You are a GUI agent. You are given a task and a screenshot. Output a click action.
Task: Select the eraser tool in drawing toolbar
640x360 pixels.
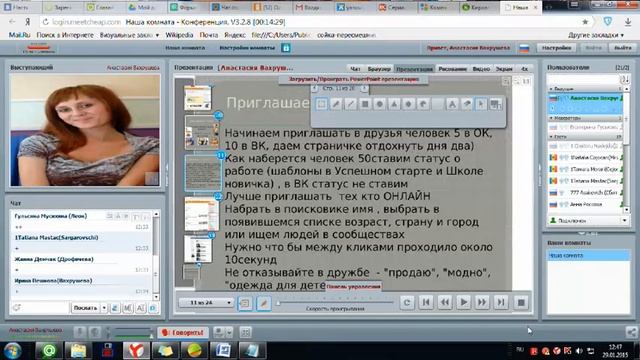[x=467, y=104]
